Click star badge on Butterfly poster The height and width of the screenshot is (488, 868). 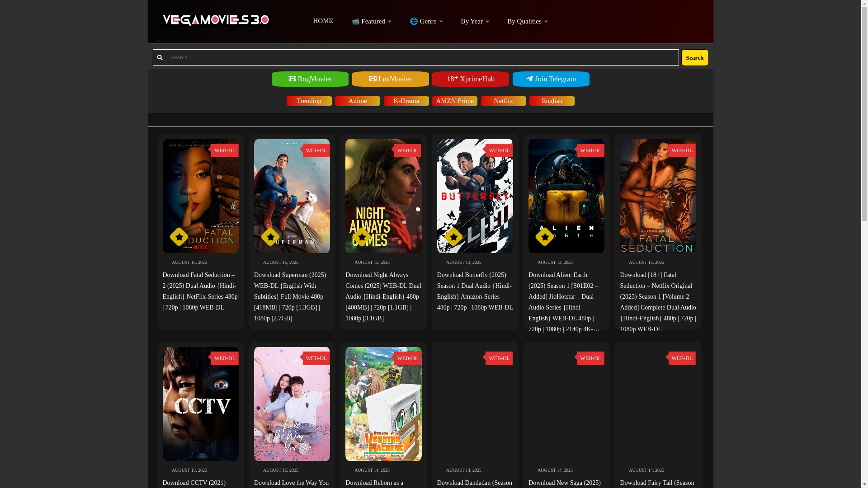click(x=453, y=237)
